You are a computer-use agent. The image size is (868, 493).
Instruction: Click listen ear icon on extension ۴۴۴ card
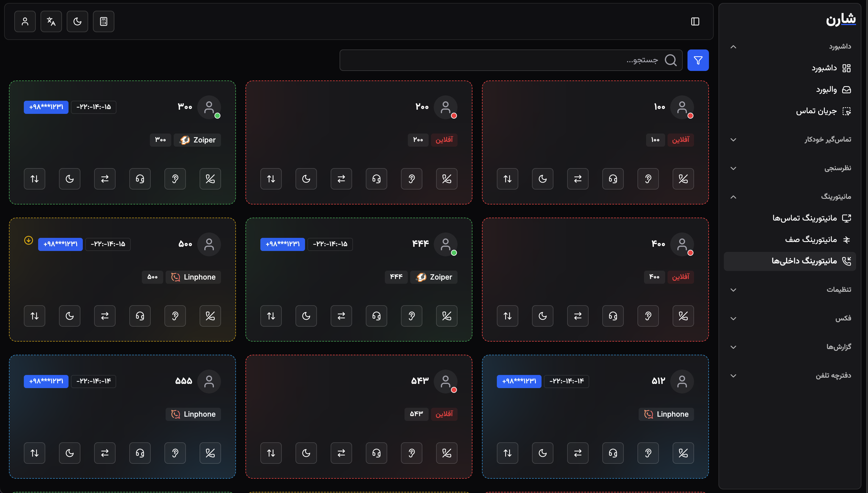[411, 316]
